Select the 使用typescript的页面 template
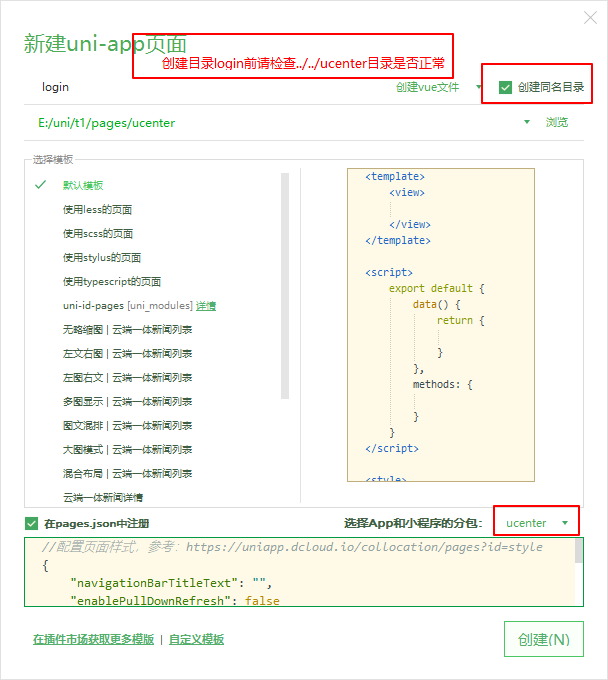The height and width of the screenshot is (680, 608). pyautogui.click(x=112, y=282)
